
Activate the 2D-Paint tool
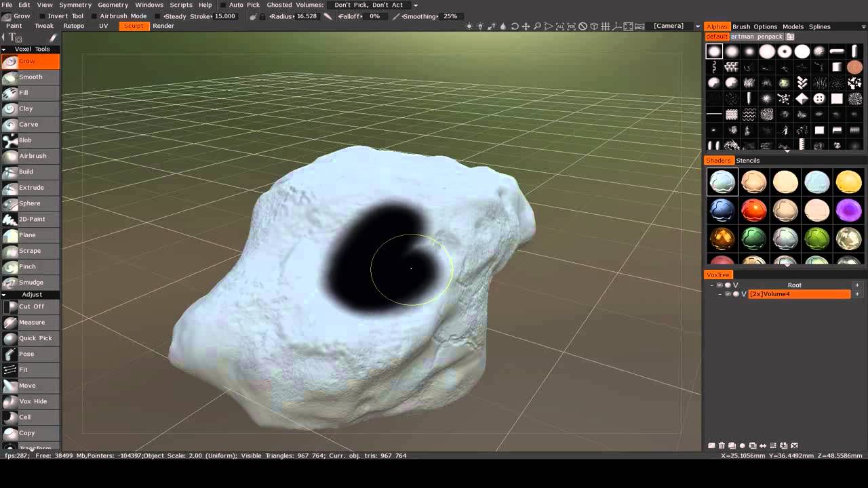31,219
